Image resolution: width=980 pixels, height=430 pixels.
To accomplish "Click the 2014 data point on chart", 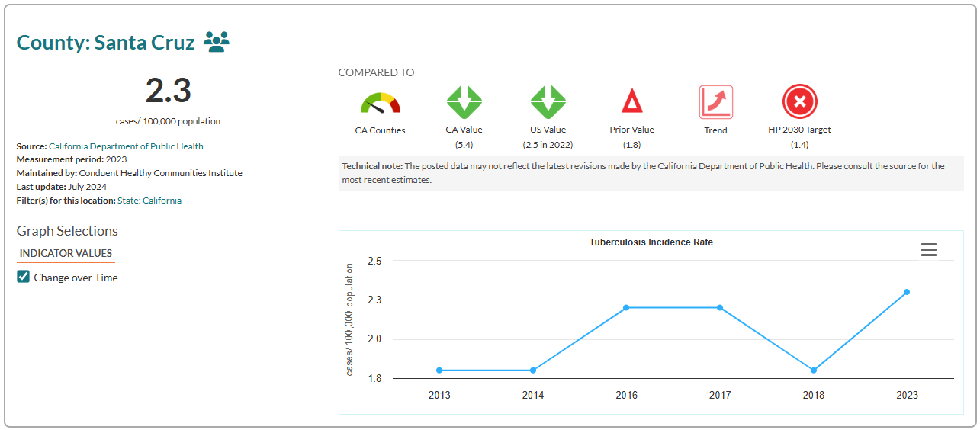I will point(533,371).
